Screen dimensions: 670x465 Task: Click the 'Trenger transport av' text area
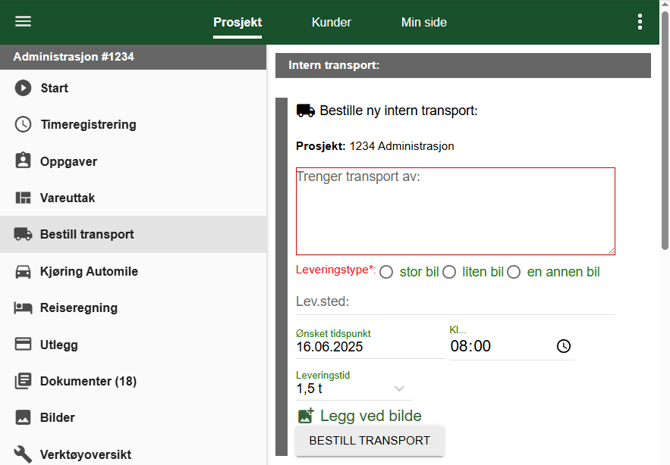(x=455, y=211)
